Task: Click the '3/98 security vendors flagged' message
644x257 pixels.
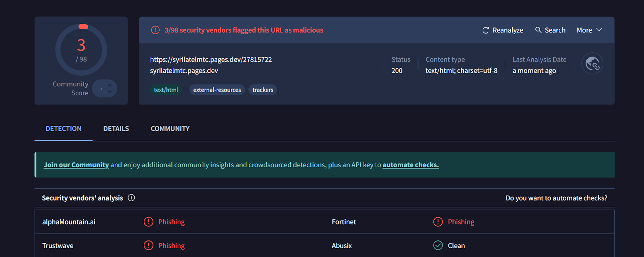Action: point(244,30)
